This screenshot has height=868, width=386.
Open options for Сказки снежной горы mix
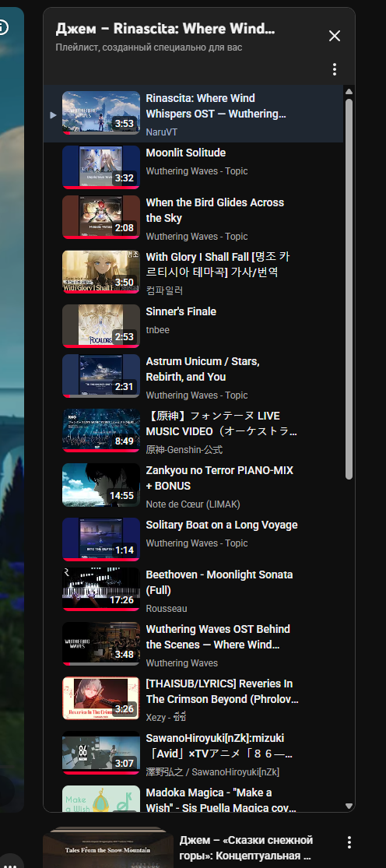(x=349, y=842)
